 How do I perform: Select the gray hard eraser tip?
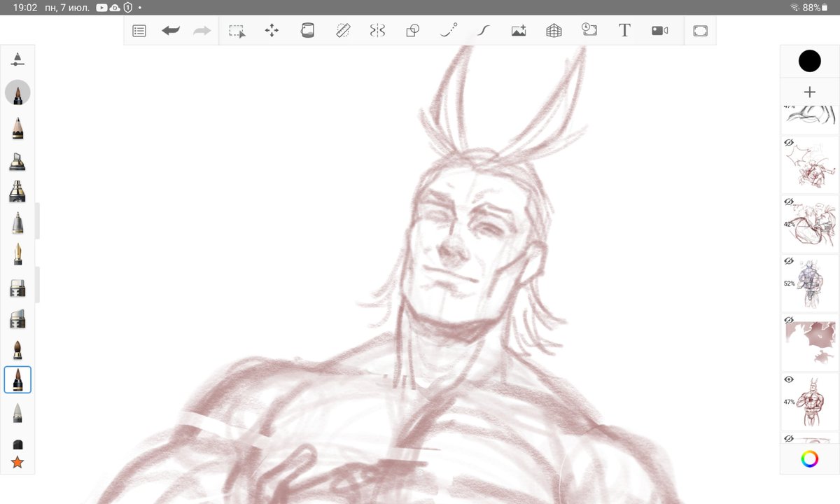tap(17, 413)
